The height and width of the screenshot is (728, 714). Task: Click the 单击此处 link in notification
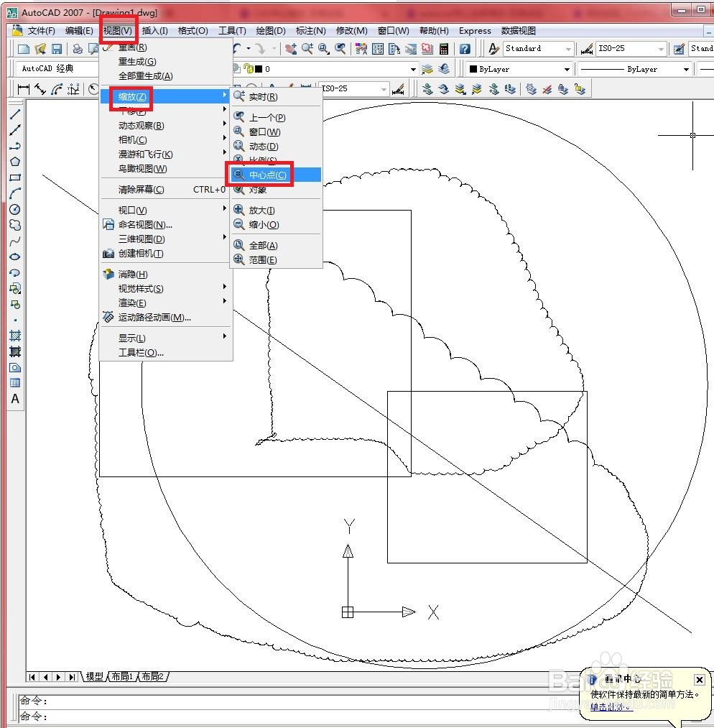611,706
